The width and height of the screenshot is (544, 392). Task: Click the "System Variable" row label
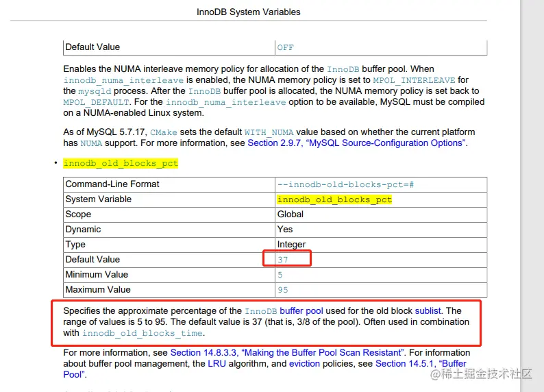coord(98,199)
